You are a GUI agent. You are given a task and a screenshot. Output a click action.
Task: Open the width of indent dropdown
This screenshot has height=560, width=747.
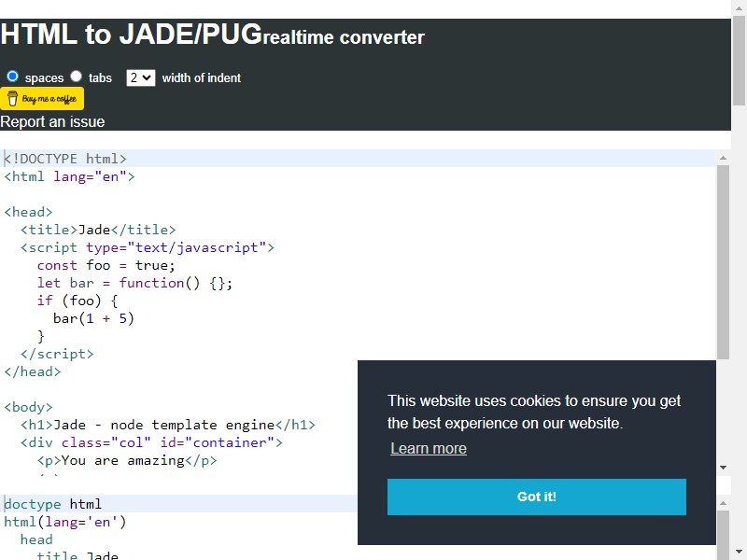(x=141, y=77)
